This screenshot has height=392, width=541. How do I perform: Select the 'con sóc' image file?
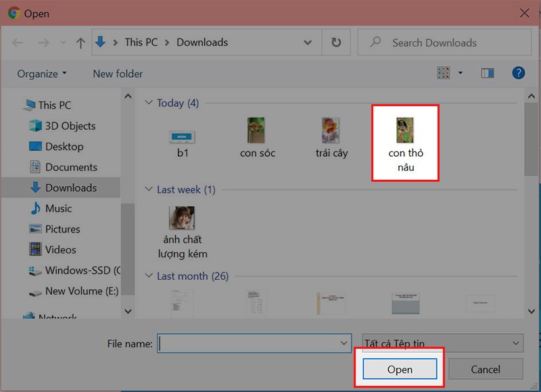(258, 138)
